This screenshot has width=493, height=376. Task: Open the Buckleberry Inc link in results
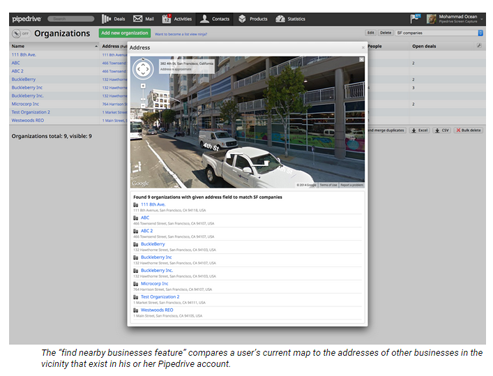[x=156, y=257]
